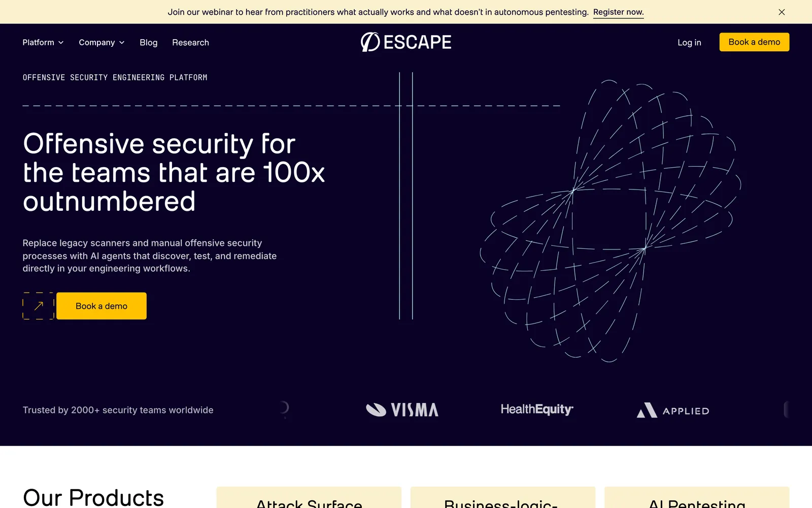The height and width of the screenshot is (508, 812).
Task: Close the webinar announcement banner
Action: pos(782,12)
